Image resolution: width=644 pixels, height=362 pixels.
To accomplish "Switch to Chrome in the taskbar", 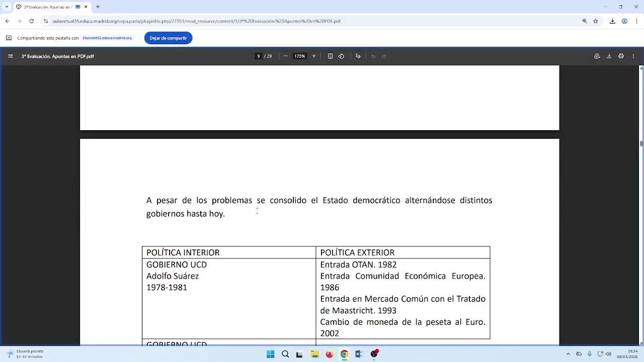I will [x=344, y=354].
